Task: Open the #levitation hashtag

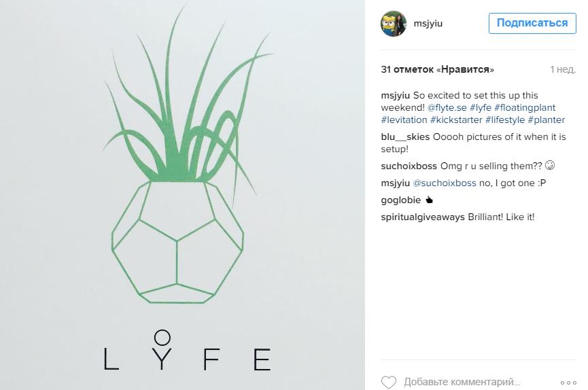Action: point(404,120)
